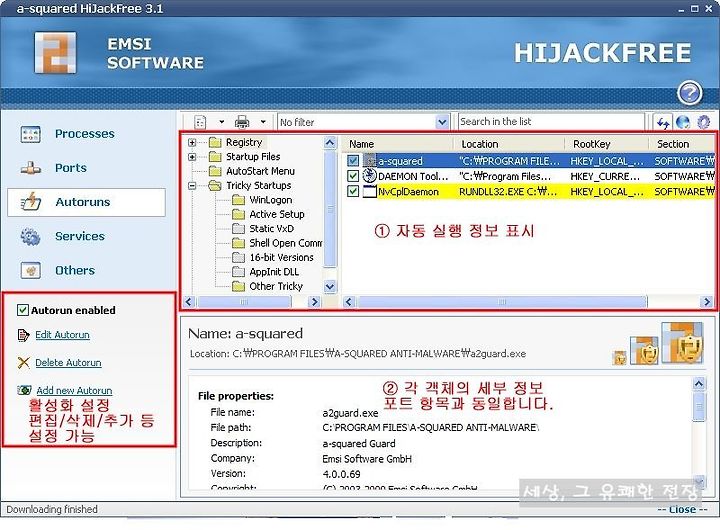Click the save report document icon
This screenshot has width=720, height=530.
click(x=200, y=122)
